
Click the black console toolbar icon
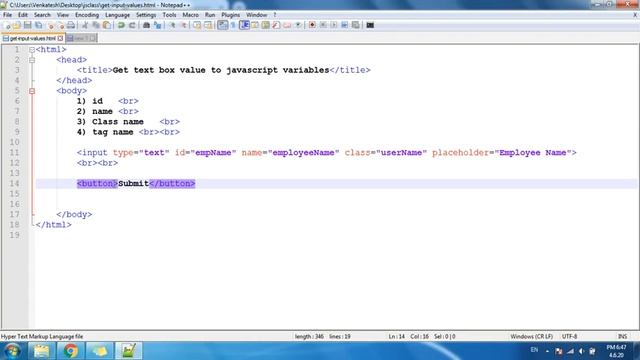coord(370,25)
